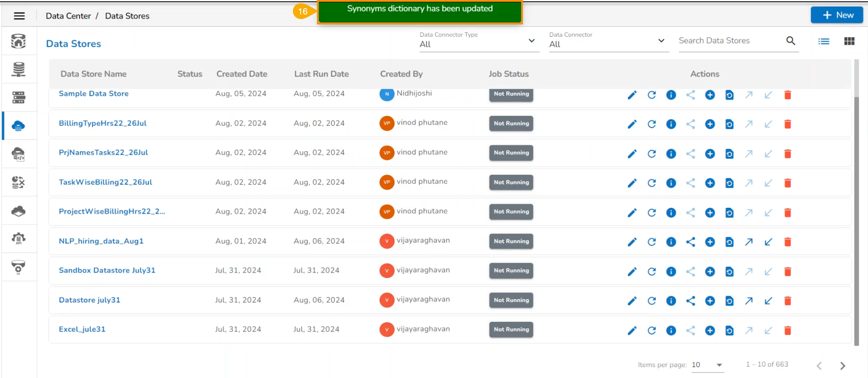Image resolution: width=868 pixels, height=378 pixels.
Task: Switch to grid view
Action: pyautogui.click(x=849, y=41)
